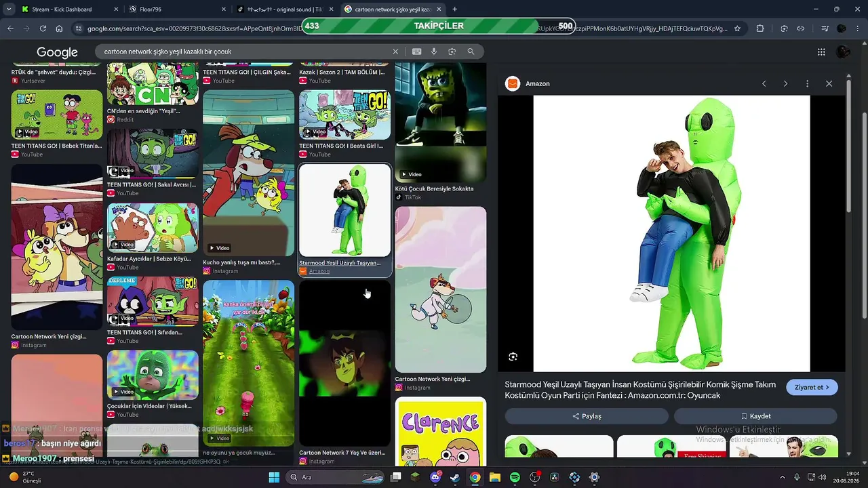
Task: Launch Minecraft from the taskbar
Action: click(416, 477)
